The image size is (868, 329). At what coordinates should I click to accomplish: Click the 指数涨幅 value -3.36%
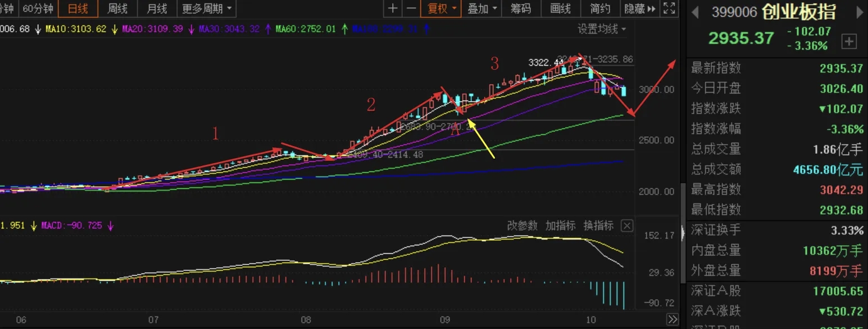click(845, 129)
